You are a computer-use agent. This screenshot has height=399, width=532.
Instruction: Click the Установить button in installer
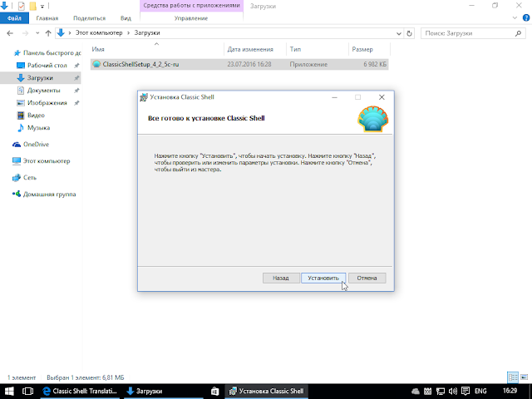tap(323, 278)
